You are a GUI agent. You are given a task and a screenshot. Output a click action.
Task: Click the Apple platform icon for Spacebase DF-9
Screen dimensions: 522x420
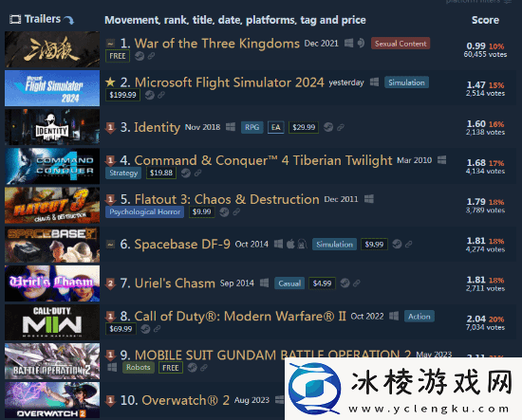(290, 244)
